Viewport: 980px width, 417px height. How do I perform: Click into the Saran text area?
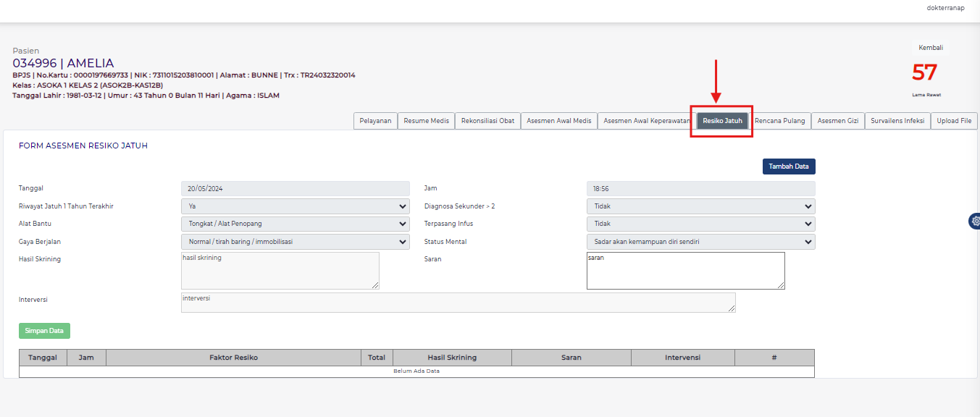(x=685, y=271)
